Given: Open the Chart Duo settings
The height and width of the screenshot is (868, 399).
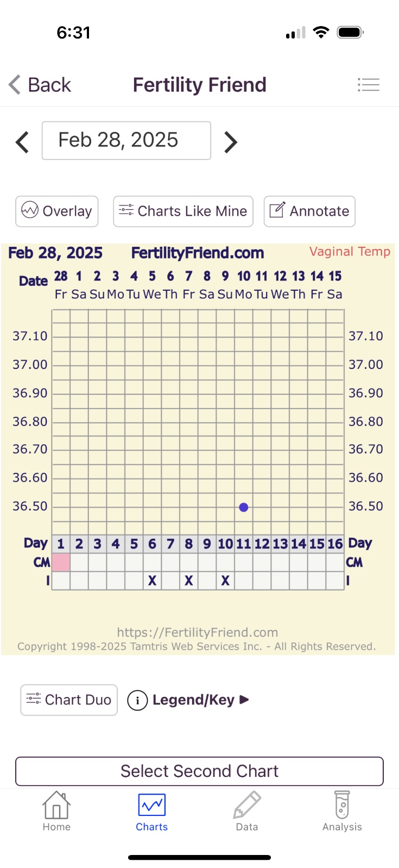Looking at the screenshot, I should tap(69, 700).
